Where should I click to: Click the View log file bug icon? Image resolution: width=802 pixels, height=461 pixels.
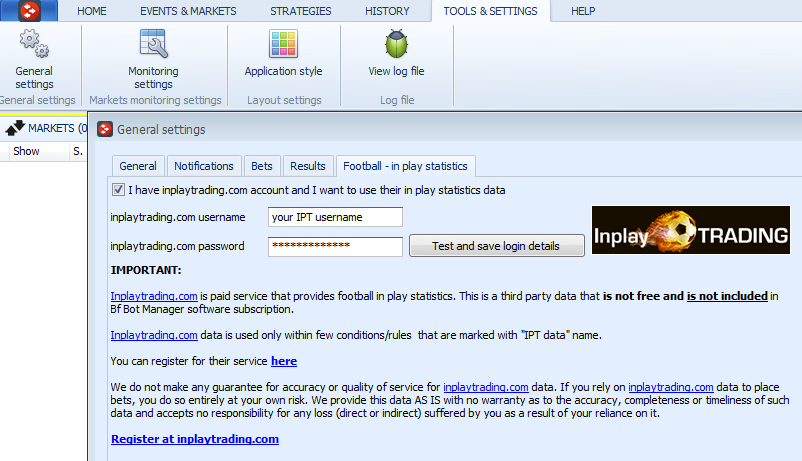396,43
